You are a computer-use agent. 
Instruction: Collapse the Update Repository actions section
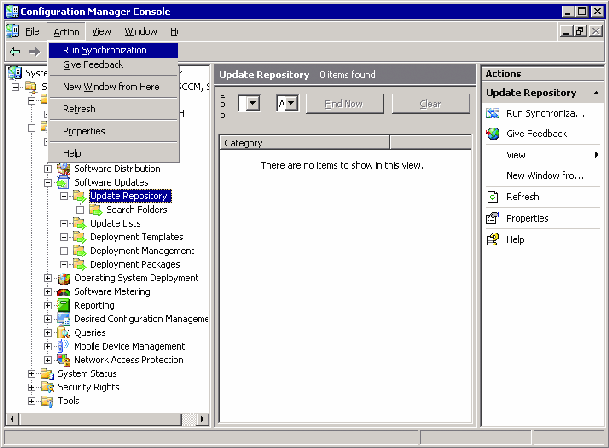[x=596, y=93]
